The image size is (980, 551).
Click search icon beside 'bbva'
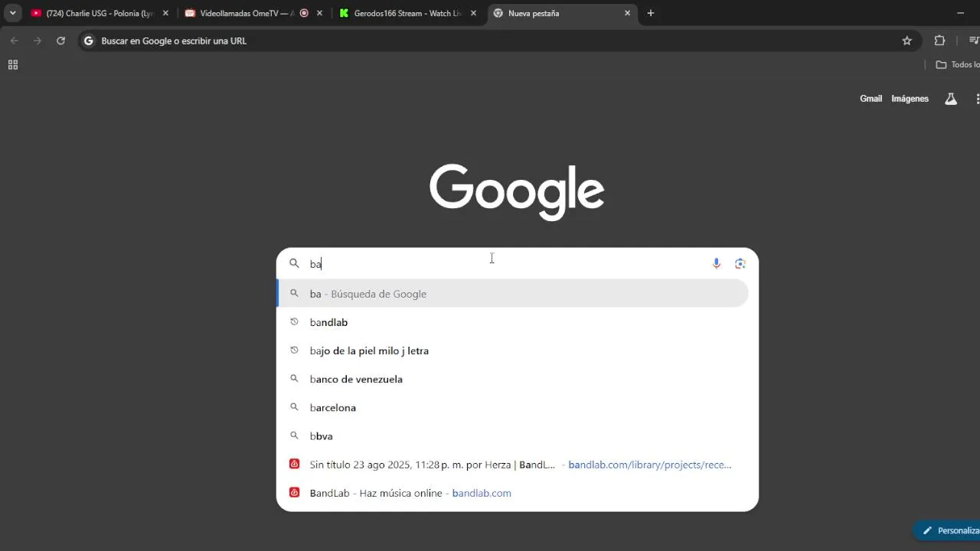294,435
